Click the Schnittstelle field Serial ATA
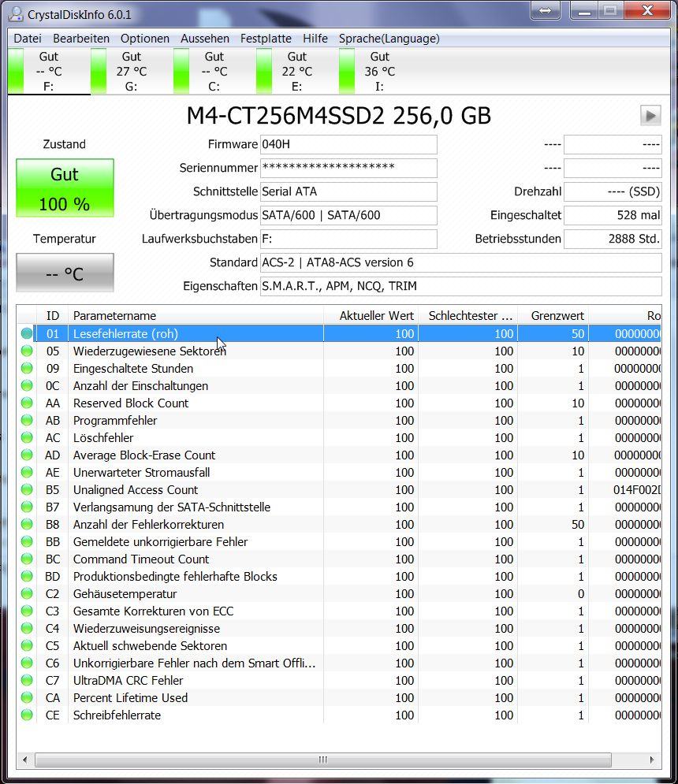 (x=348, y=191)
